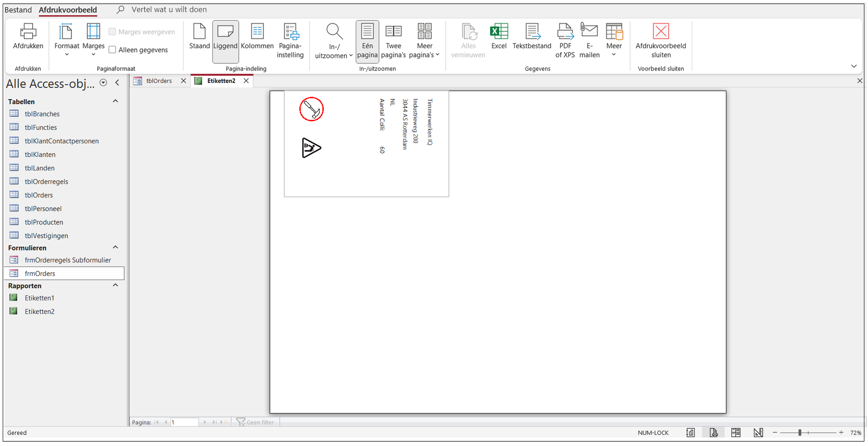The image size is (868, 446).
Task: Open the Bestand menu
Action: coord(18,9)
